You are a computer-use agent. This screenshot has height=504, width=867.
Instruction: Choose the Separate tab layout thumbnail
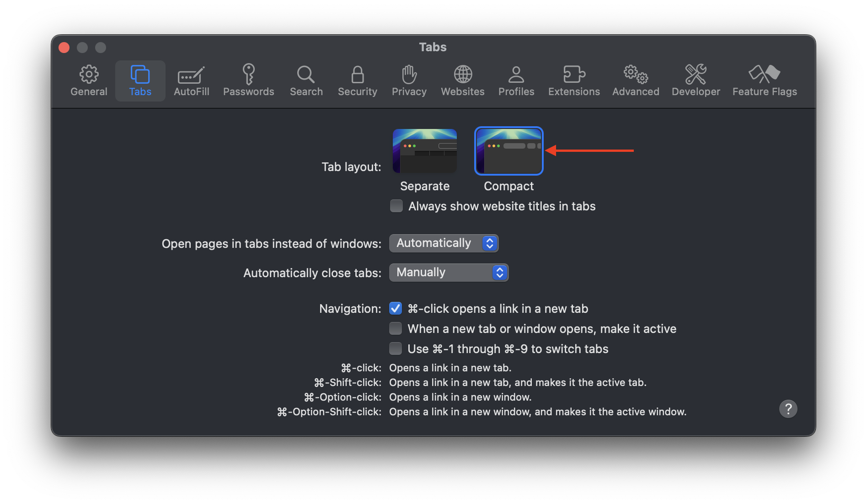(x=425, y=151)
